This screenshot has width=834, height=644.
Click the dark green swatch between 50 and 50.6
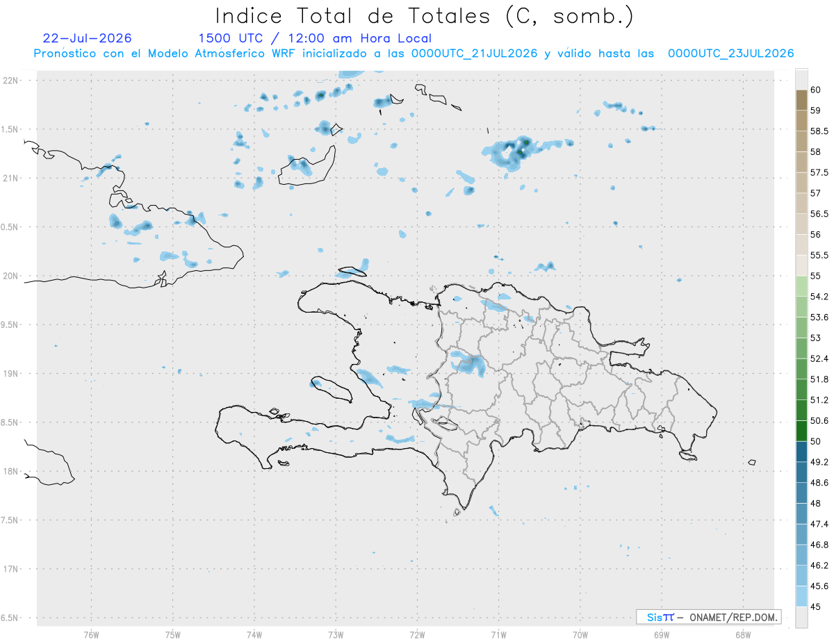[801, 431]
